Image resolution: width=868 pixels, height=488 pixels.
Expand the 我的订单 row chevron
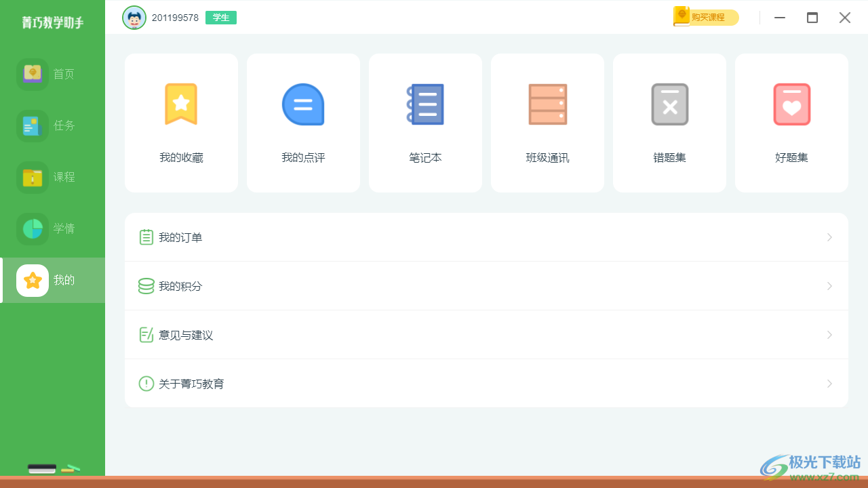tap(829, 237)
